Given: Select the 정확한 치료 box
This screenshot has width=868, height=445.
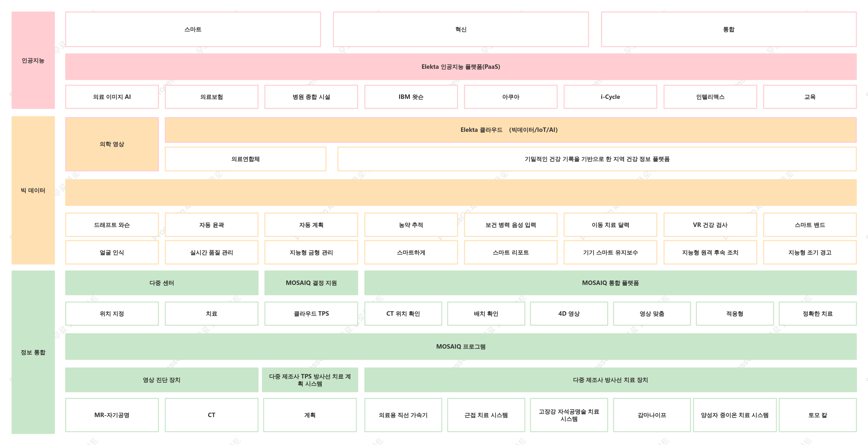Looking at the screenshot, I should tap(818, 314).
